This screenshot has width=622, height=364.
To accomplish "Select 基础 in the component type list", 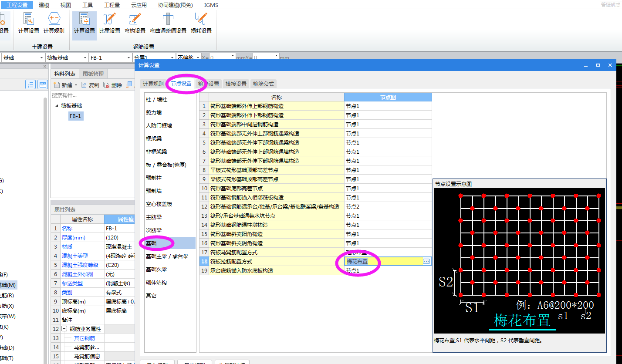I will [170, 243].
